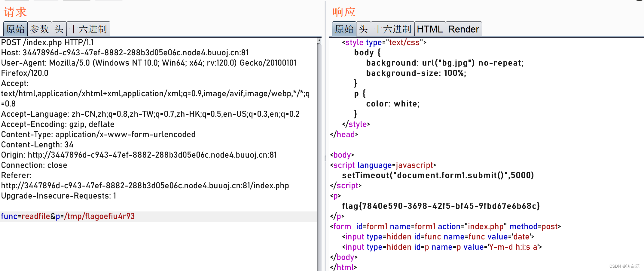Click the setTimeout script line in the response
Viewport: 644px width, 271px height.
pos(438,175)
